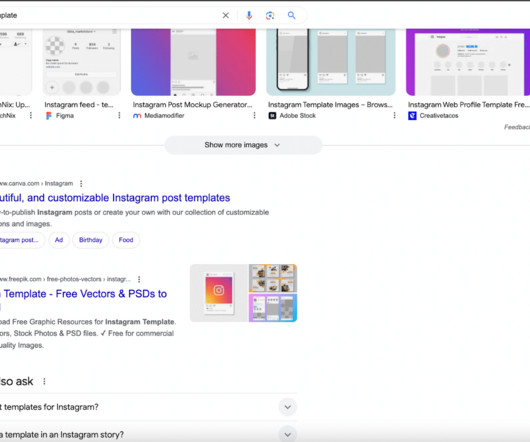Click the canva.com › Instagram breadcrumb
Viewport: 530px width, 442px height.
point(37,183)
